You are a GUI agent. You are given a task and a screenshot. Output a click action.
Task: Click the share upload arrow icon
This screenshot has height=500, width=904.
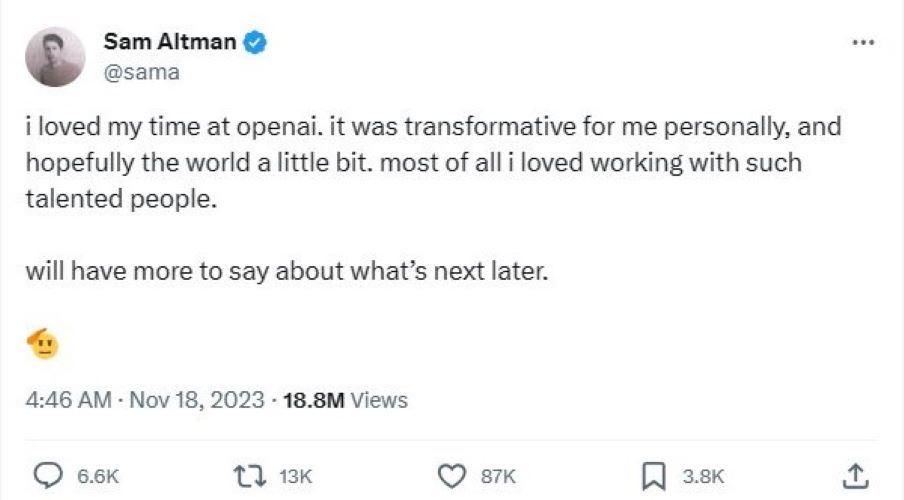click(856, 476)
